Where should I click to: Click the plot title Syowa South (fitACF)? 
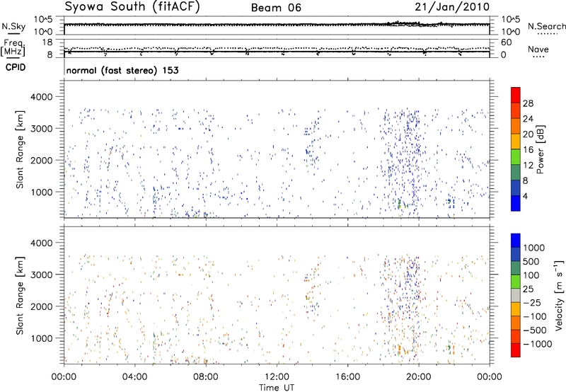(x=132, y=7)
